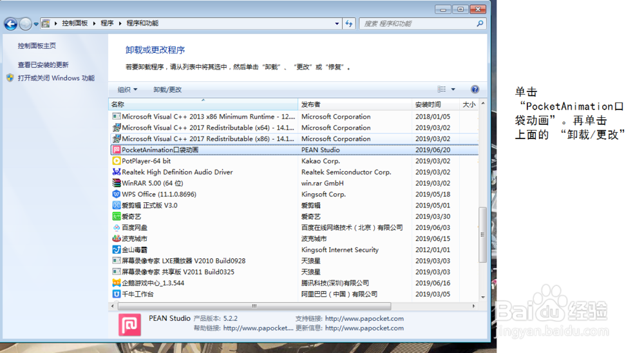Click the blue help question mark icon
644x353 pixels.
(475, 89)
